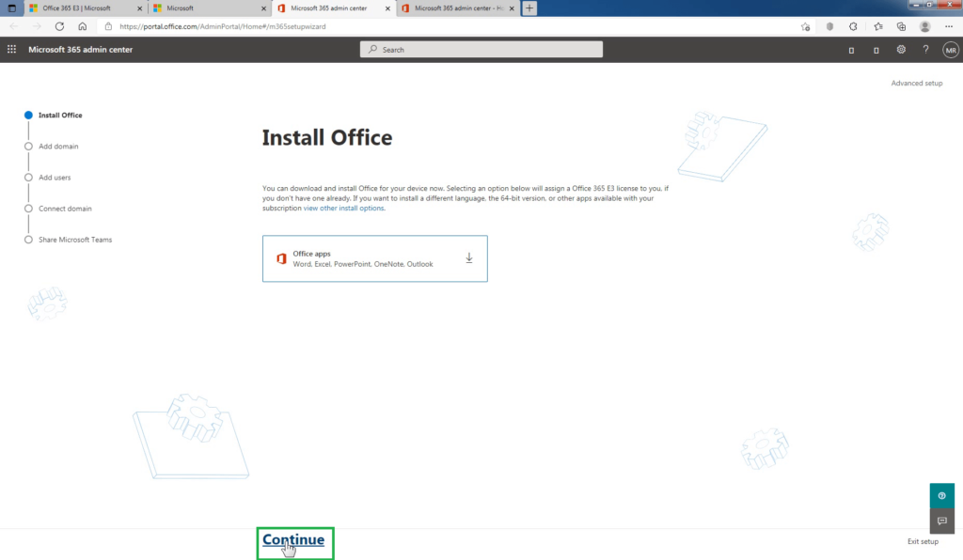Image resolution: width=963 pixels, height=560 pixels.
Task: Open view other install options link
Action: coord(344,209)
